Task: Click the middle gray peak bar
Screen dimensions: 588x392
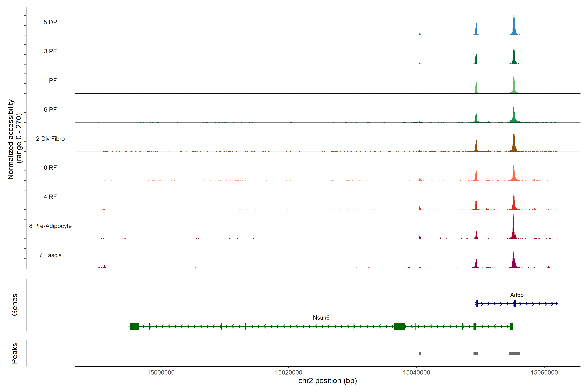Action: coord(476,353)
